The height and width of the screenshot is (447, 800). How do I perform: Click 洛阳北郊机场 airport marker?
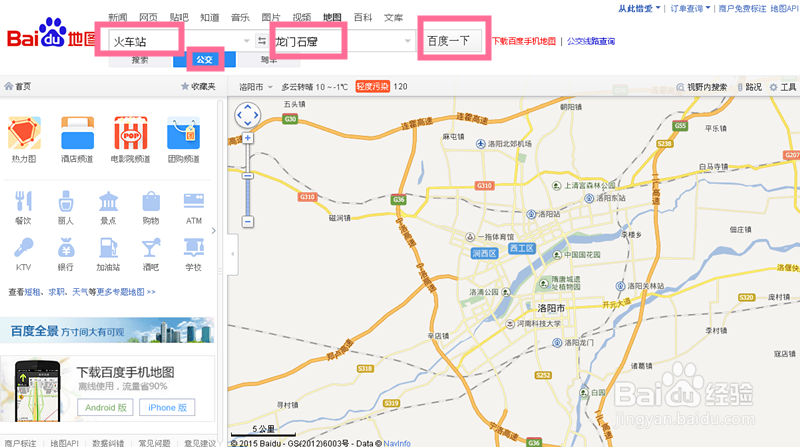coord(481,144)
